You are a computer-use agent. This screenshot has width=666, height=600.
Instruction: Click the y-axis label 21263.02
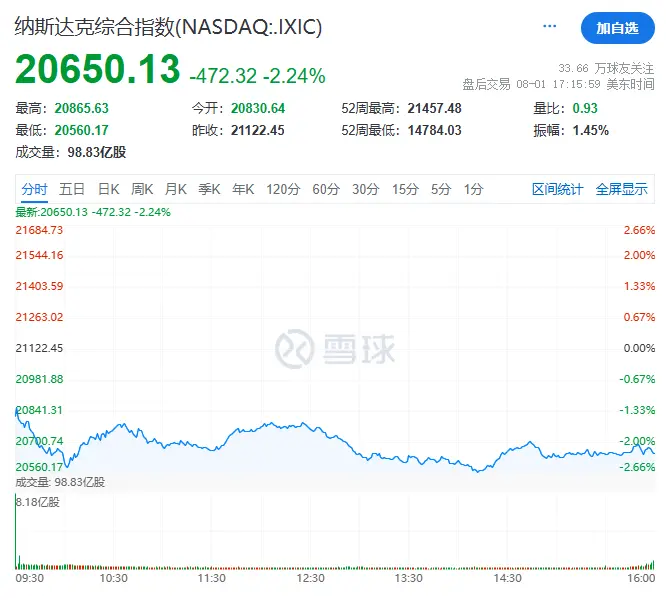(x=39, y=317)
